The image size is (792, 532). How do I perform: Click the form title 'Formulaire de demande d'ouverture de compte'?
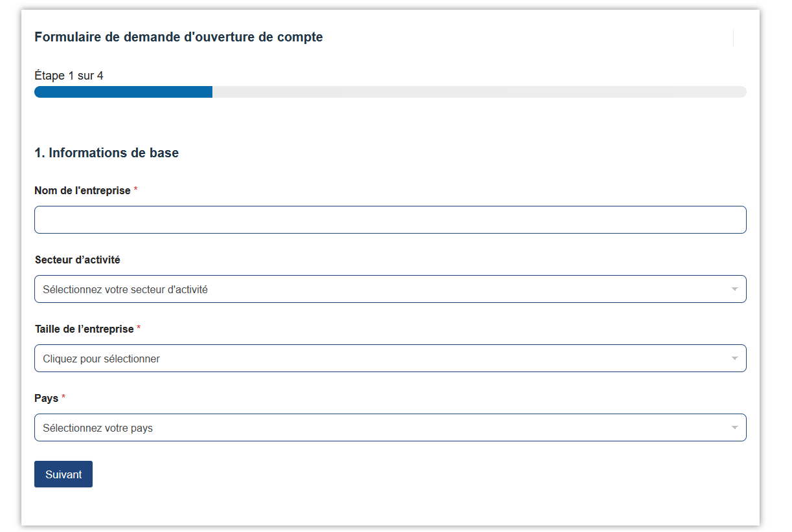tap(178, 38)
